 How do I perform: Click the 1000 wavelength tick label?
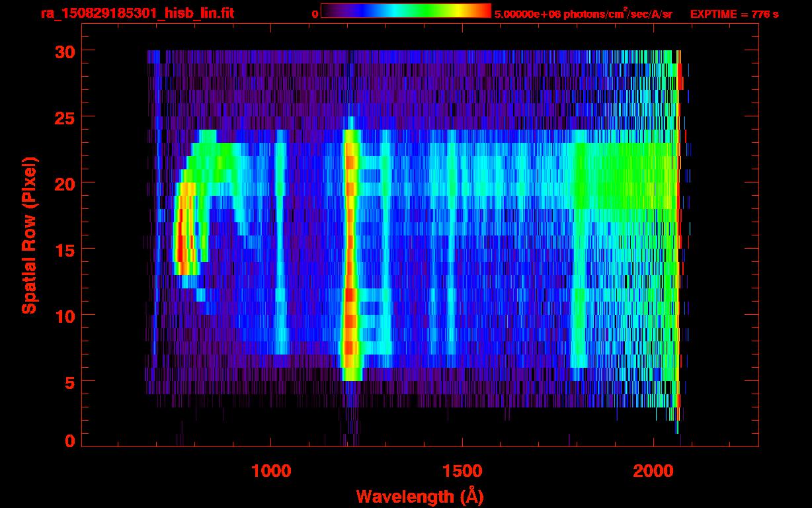click(271, 471)
